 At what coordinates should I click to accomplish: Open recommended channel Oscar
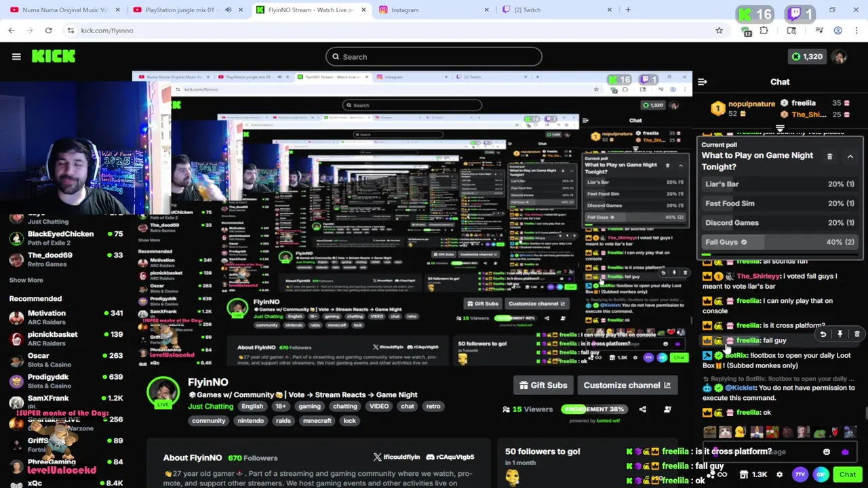66,360
